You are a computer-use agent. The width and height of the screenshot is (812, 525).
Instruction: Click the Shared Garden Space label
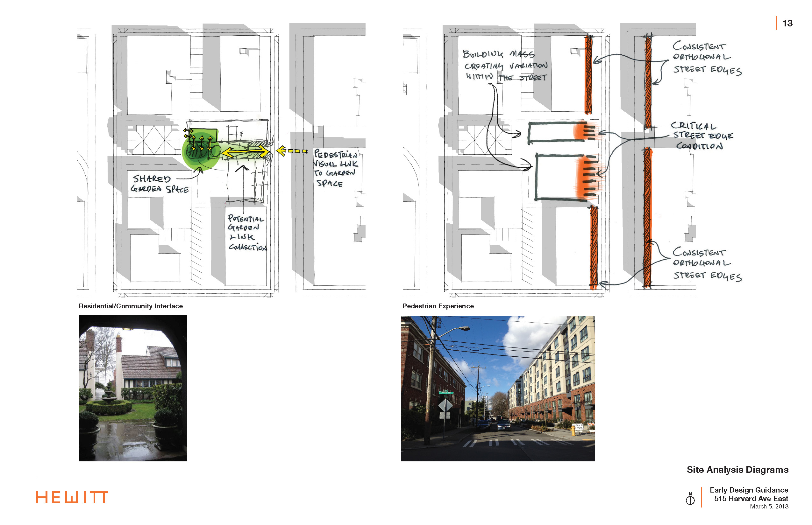pyautogui.click(x=159, y=184)
